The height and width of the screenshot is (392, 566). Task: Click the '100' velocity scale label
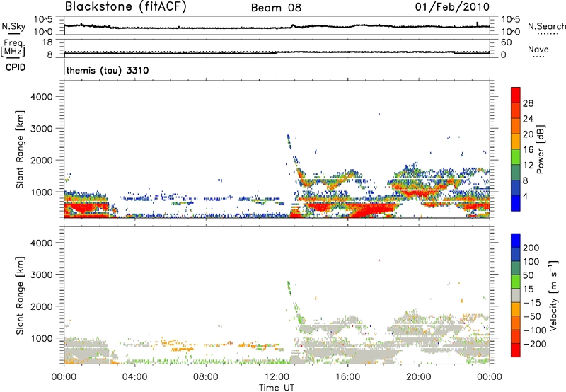(x=531, y=262)
